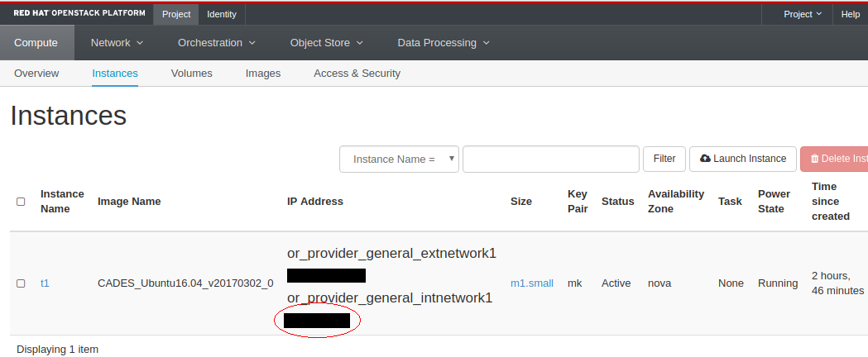Open the top-right Project dropdown
868x357 pixels.
(803, 14)
